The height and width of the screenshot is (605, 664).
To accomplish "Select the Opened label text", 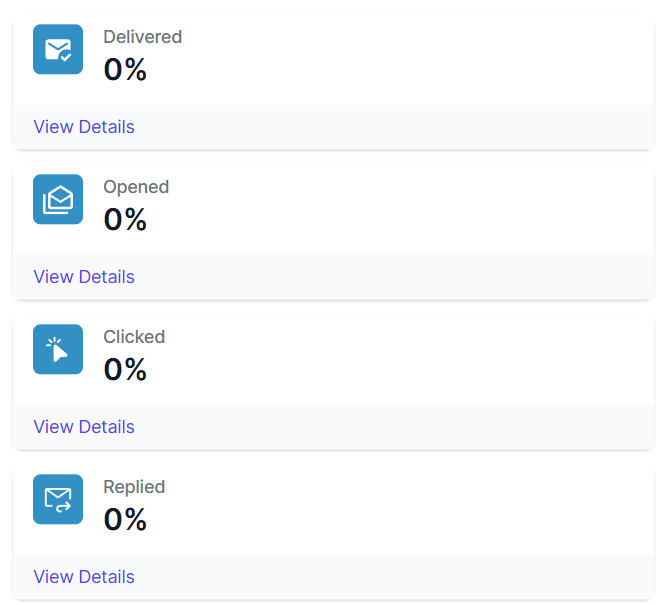I will point(136,187).
